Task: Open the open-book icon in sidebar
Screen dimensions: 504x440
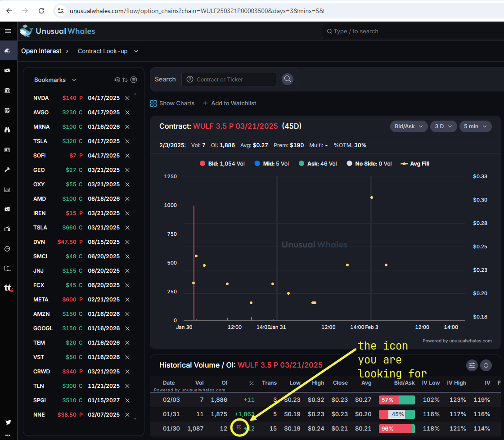Action: click(x=8, y=269)
